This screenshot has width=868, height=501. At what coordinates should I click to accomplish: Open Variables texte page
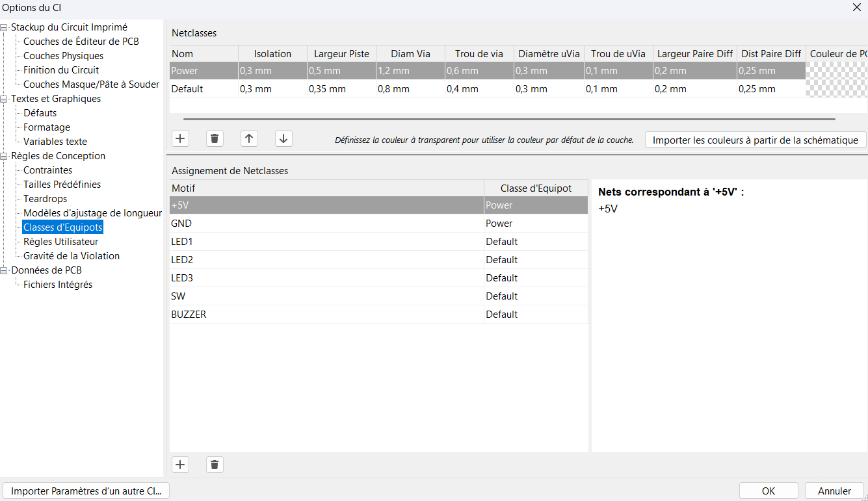pyautogui.click(x=55, y=142)
